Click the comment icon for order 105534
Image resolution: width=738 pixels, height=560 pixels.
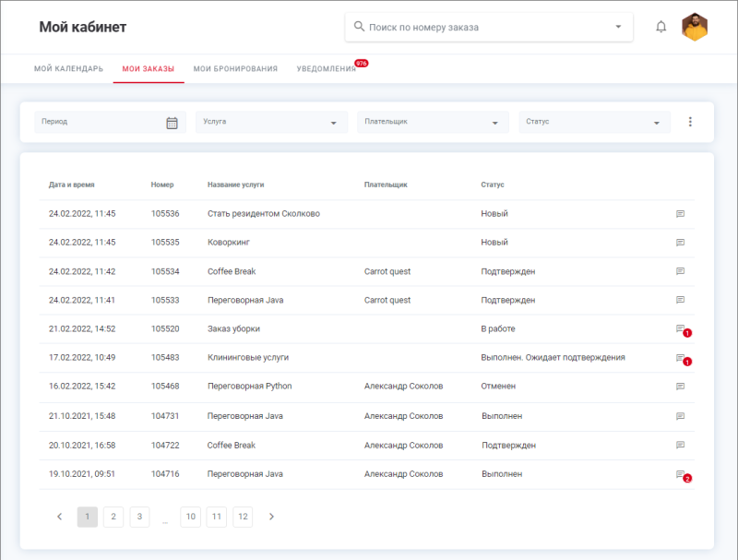[x=681, y=272]
